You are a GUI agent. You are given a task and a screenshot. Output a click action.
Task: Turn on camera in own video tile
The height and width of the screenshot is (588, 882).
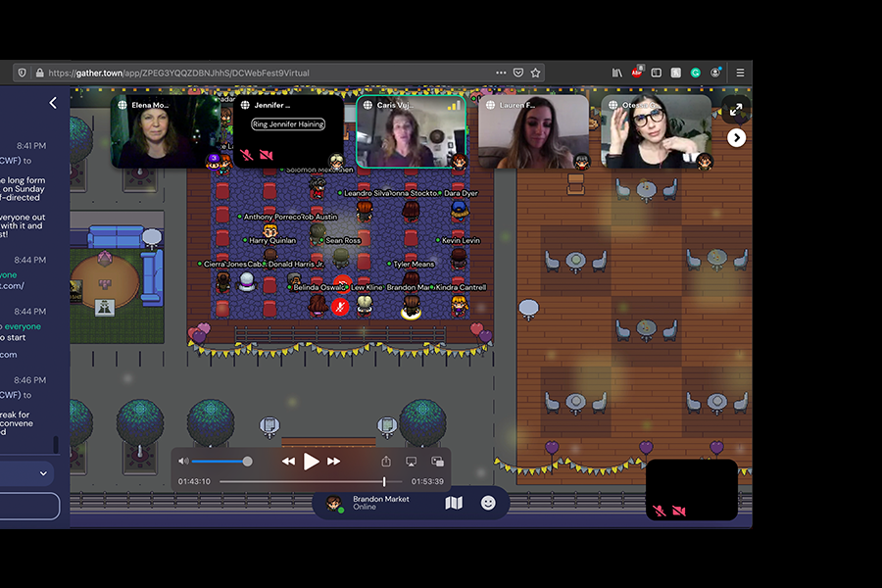click(x=679, y=511)
